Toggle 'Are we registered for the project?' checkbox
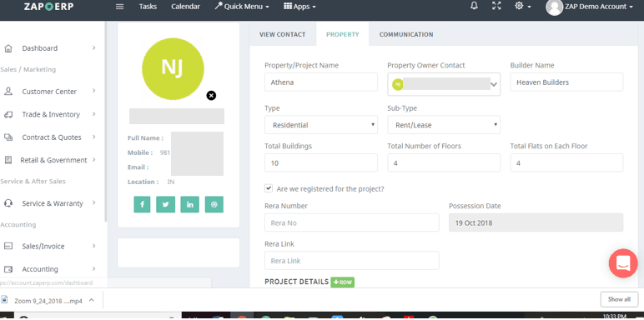 click(269, 187)
